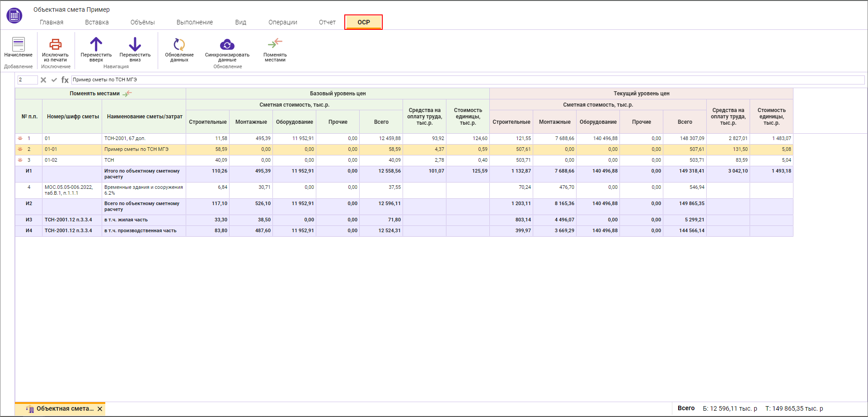Viewport: 868px width, 417px height.
Task: Open the Вид ribbon tab
Action: click(241, 22)
